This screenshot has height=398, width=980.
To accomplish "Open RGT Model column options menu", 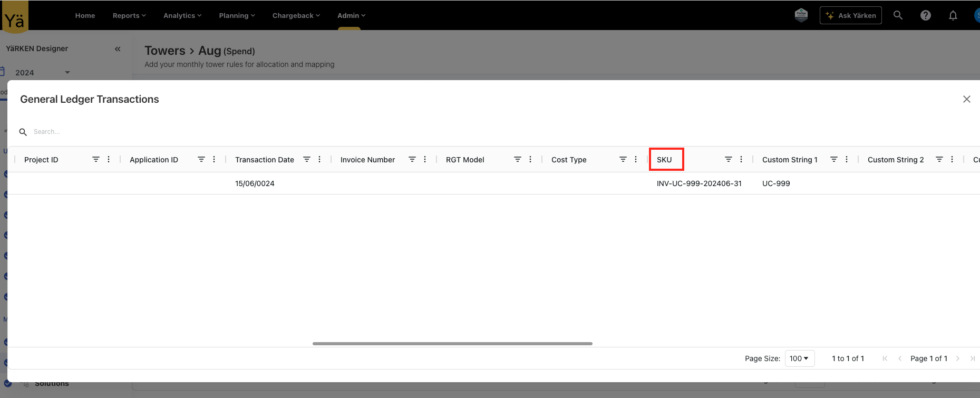I will (530, 159).
